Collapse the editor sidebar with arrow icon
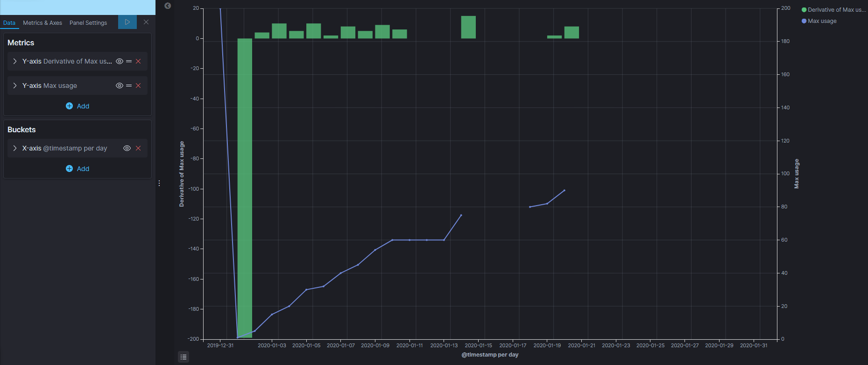This screenshot has width=868, height=365. [168, 6]
